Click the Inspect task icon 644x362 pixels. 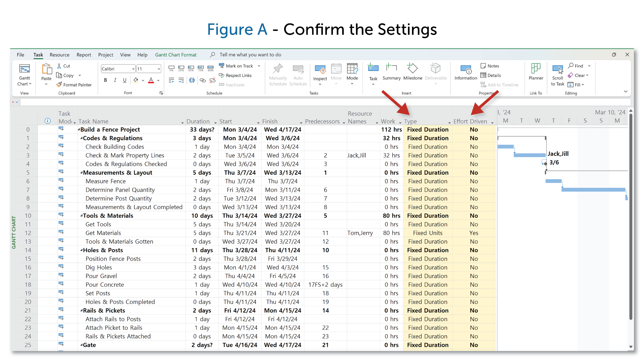coord(320,69)
